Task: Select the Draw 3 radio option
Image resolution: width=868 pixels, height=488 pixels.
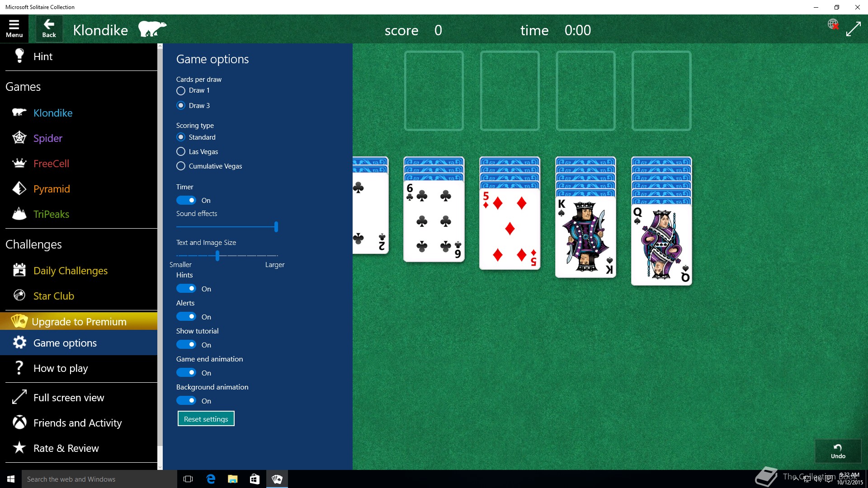Action: [x=181, y=105]
